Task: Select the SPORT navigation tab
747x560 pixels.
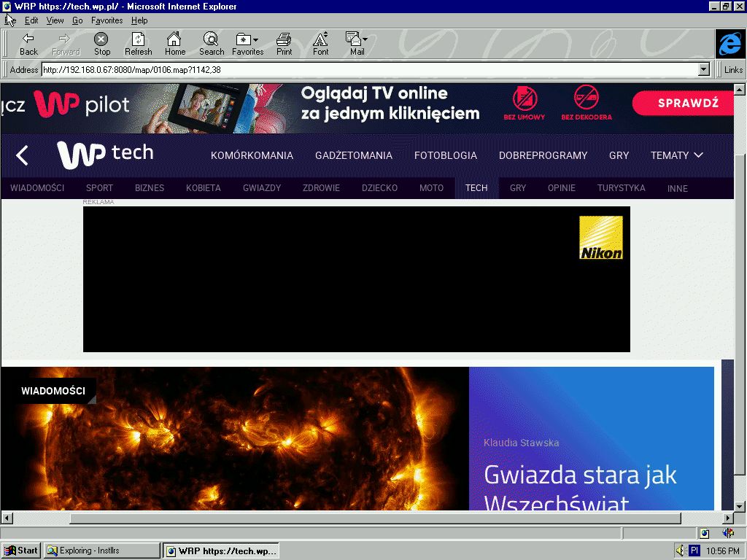Action: coord(99,188)
